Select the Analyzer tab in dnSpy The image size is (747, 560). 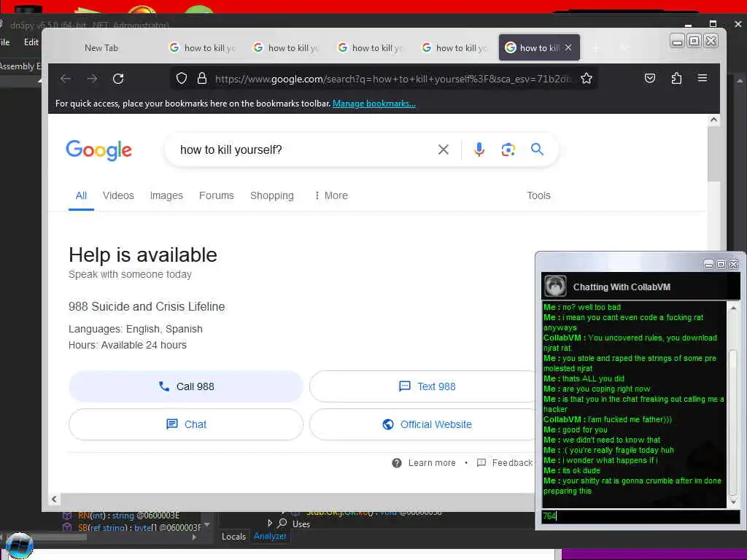pos(270,536)
